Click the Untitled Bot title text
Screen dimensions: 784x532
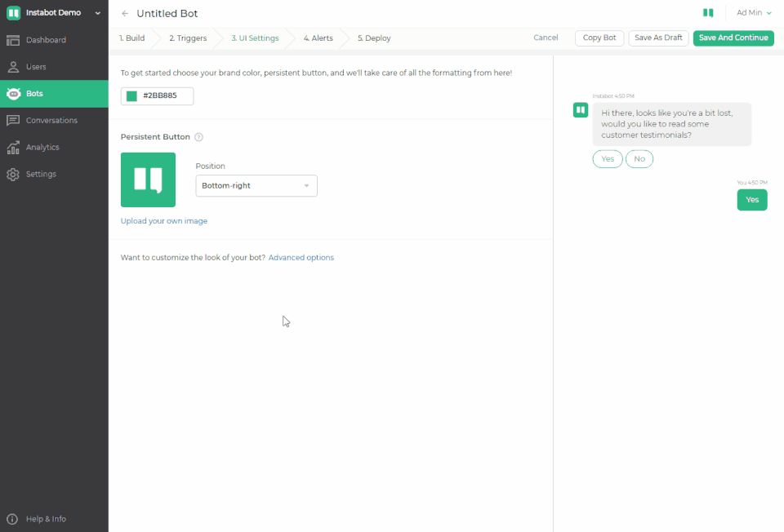click(167, 14)
